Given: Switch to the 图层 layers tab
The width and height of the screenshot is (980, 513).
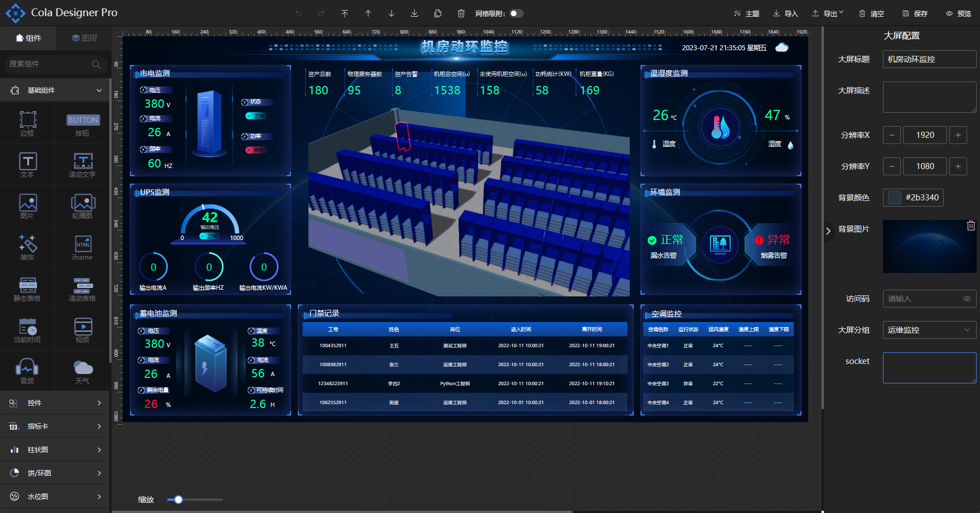Looking at the screenshot, I should [84, 38].
